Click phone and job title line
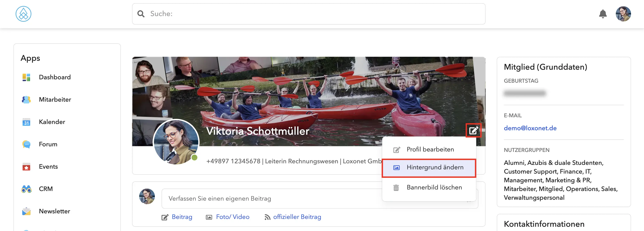Screen dimensions: 644x231 294,161
